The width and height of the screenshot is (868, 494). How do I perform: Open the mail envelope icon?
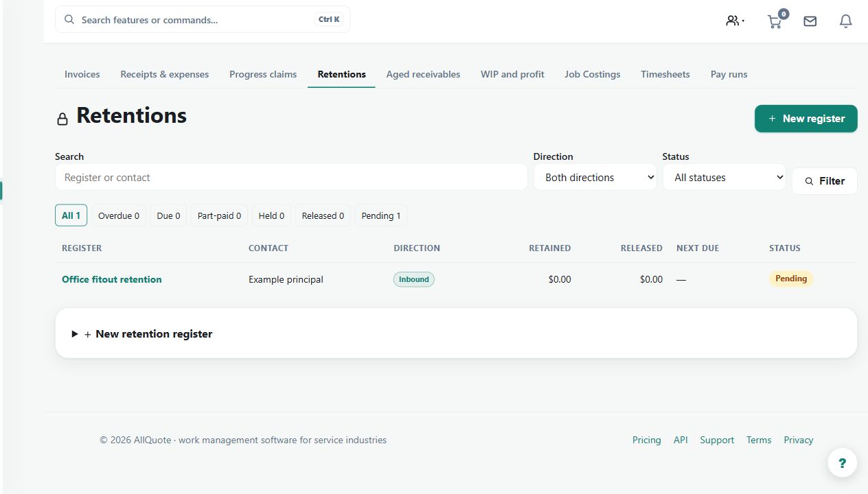click(810, 21)
